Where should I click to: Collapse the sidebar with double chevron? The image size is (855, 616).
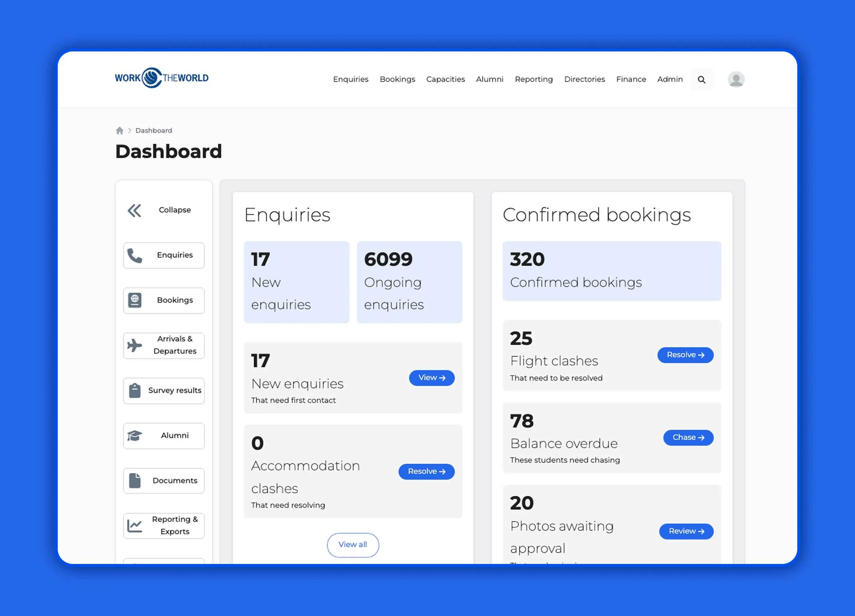coord(134,210)
